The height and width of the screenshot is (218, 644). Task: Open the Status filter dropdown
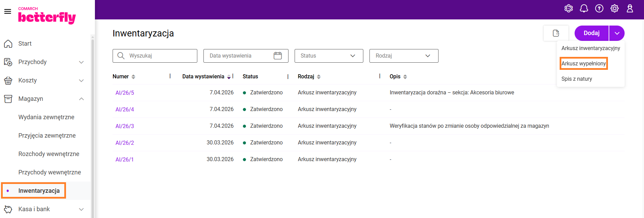coord(329,56)
